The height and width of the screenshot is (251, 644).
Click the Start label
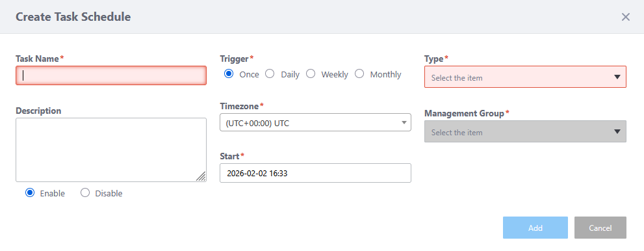point(229,156)
